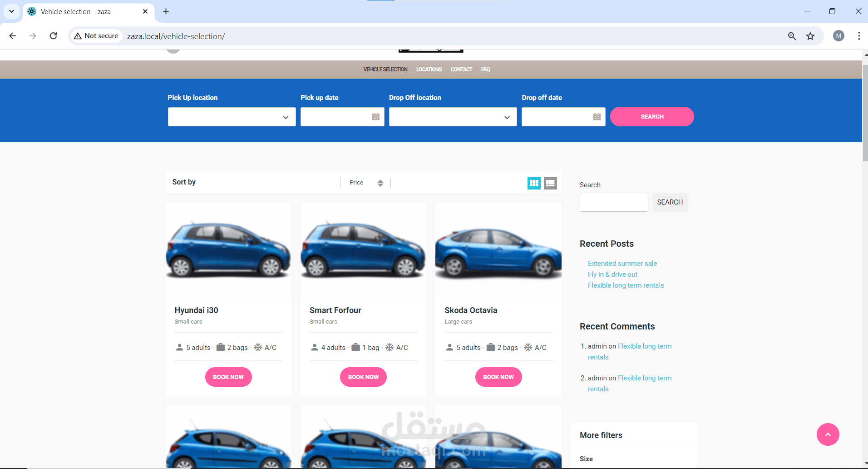
Task: Click the Smart Forfour car image
Action: 363,249
